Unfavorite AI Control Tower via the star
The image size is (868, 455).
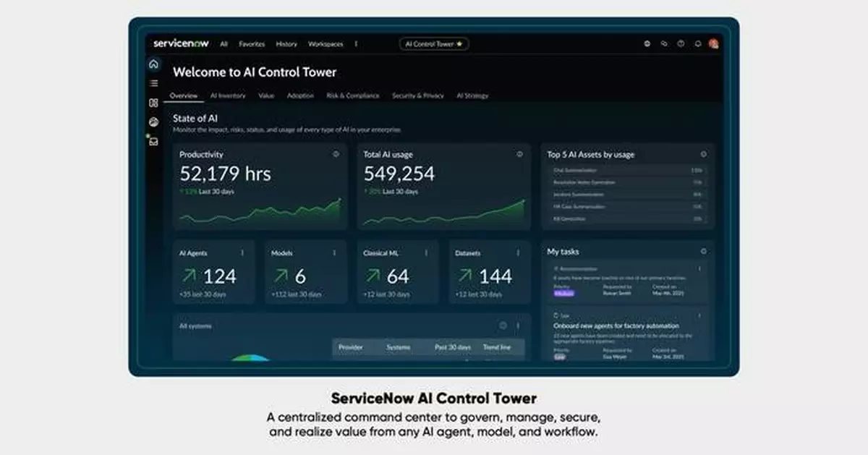coord(459,44)
